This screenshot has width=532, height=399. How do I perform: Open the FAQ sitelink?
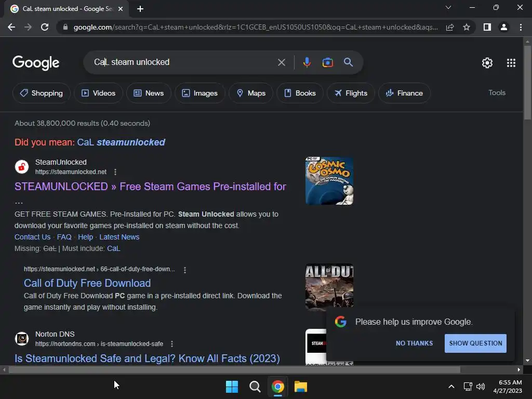pos(64,237)
